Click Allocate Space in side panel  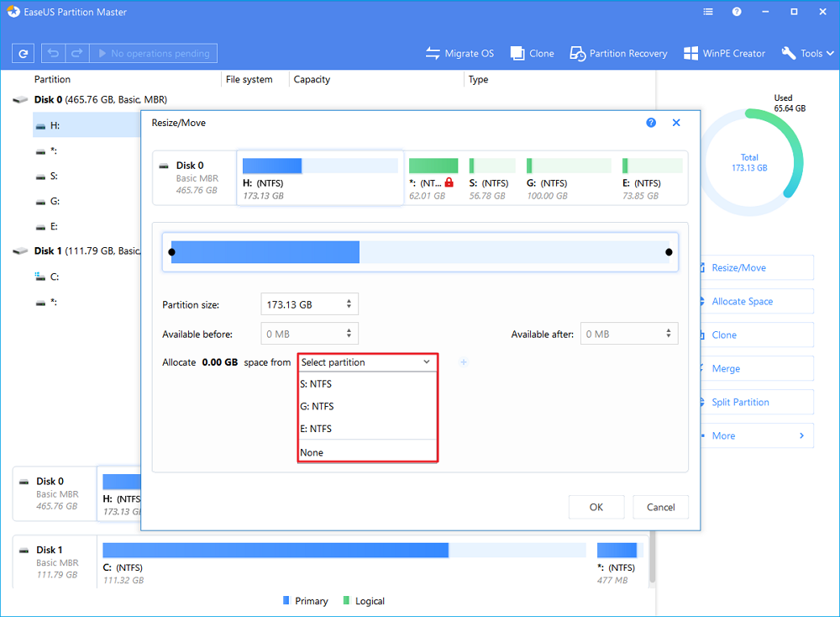pyautogui.click(x=757, y=301)
